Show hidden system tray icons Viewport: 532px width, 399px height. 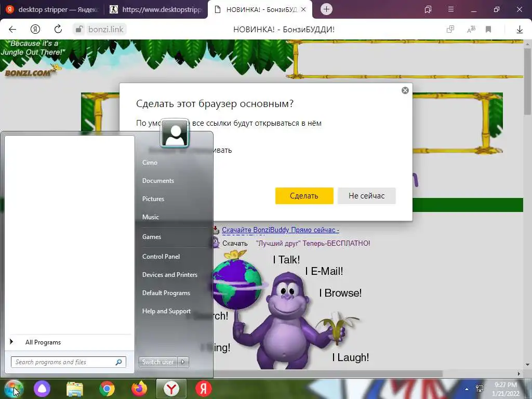click(467, 389)
